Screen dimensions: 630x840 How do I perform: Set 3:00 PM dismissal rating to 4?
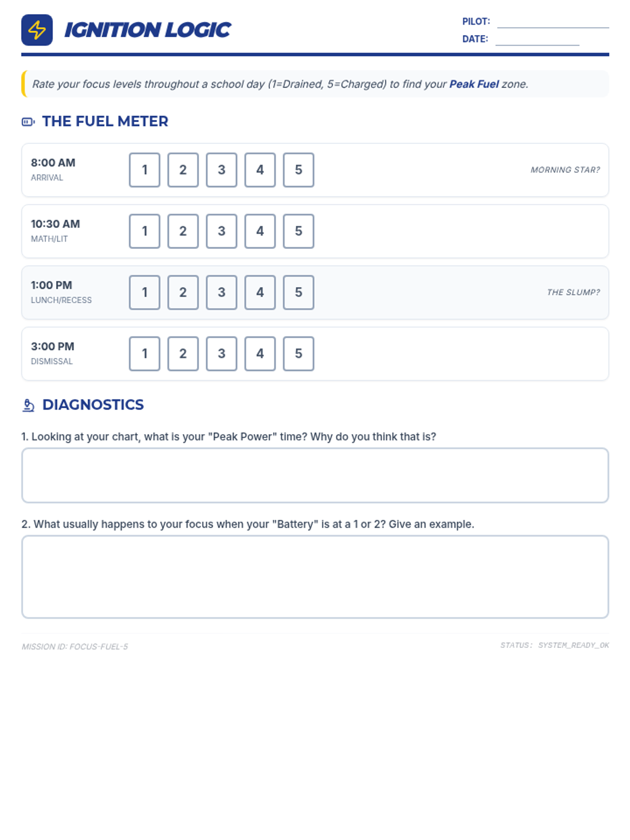point(260,354)
